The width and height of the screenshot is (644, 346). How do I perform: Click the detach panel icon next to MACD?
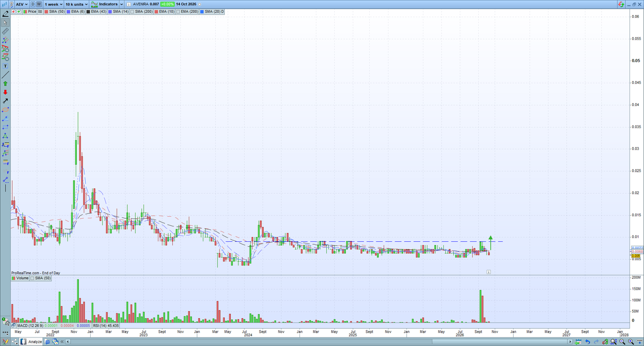(13, 325)
